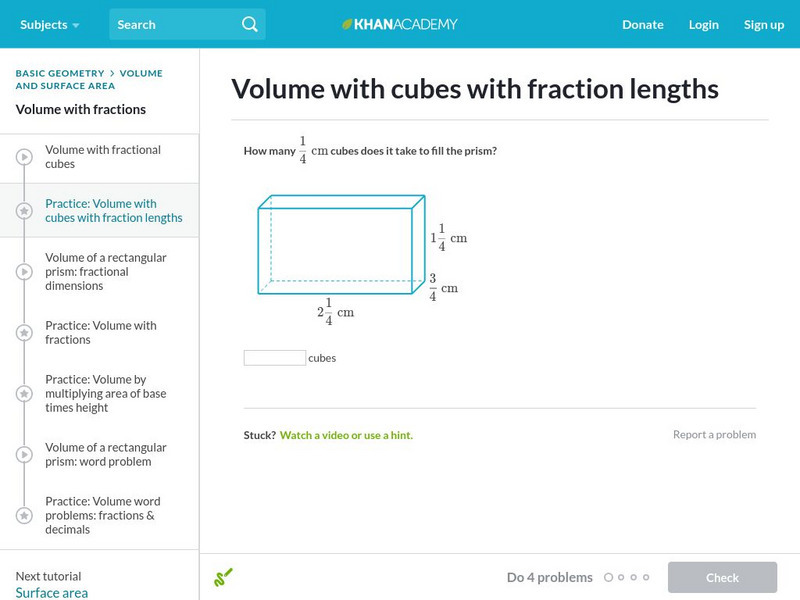This screenshot has height=600, width=800.
Task: Open the Login page
Action: point(703,24)
